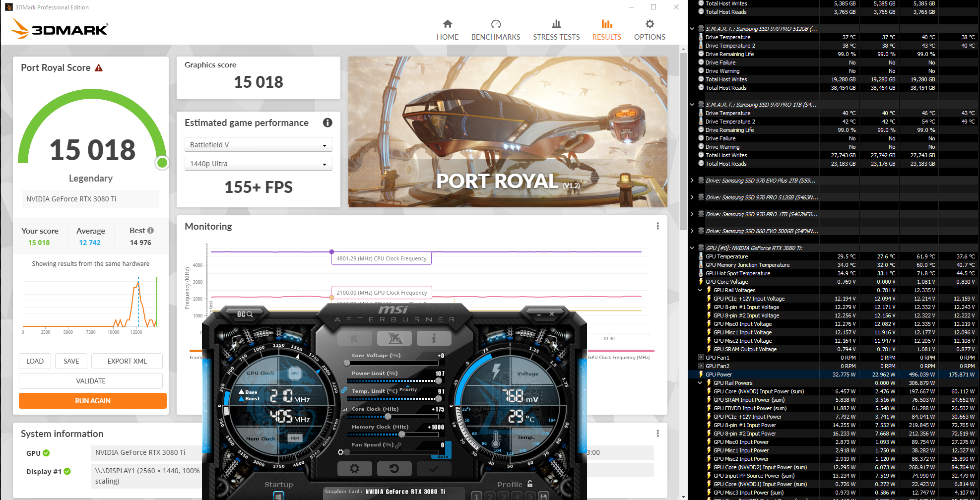Collapse the GPU Rail Powers subgroup

tap(700, 383)
